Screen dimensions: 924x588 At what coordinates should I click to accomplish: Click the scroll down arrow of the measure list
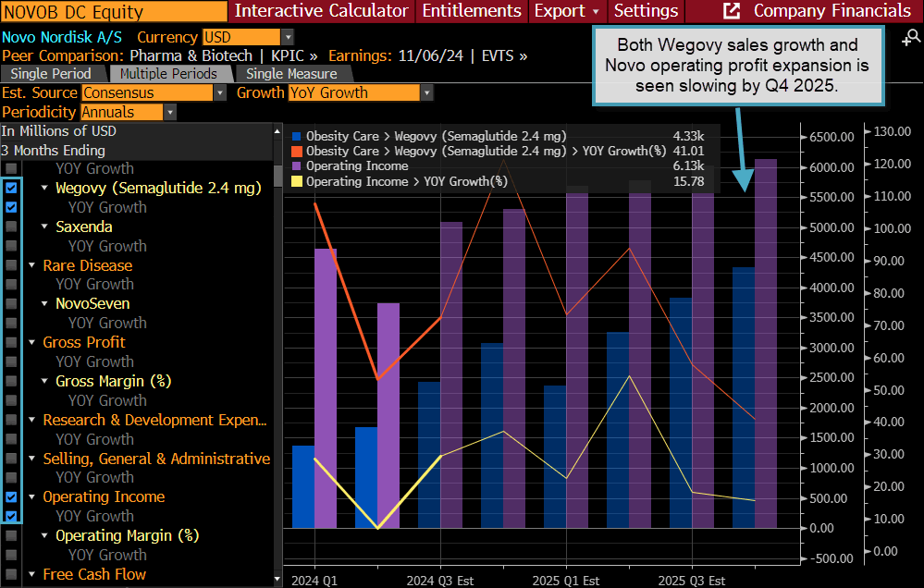click(277, 580)
